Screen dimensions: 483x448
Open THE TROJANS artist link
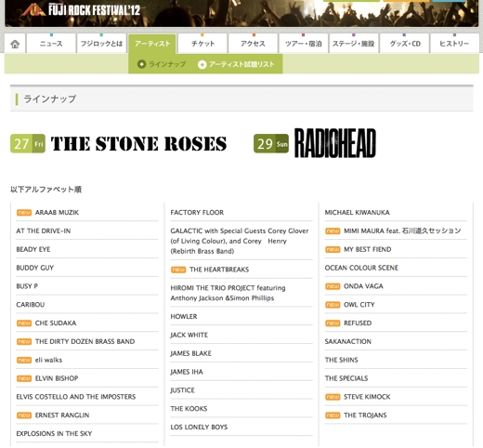click(x=365, y=415)
